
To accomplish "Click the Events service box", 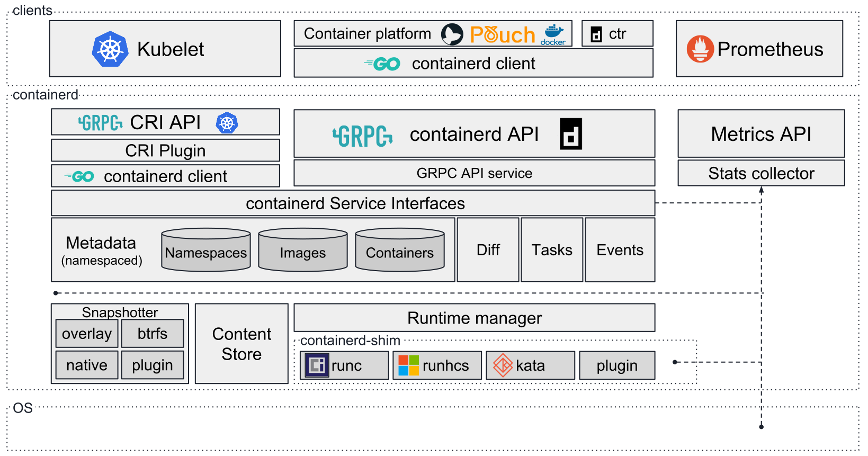I will point(620,250).
